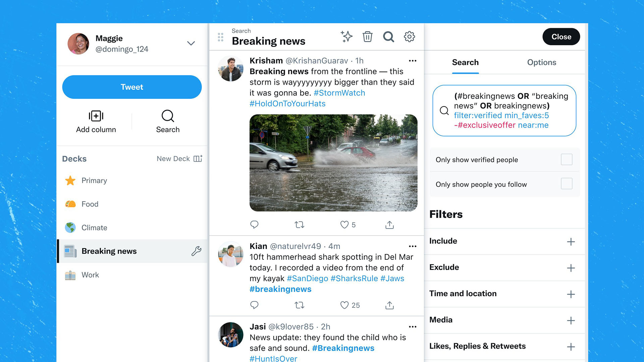The width and height of the screenshot is (644, 362).
Task: Switch to the Options tab
Action: coord(541,62)
